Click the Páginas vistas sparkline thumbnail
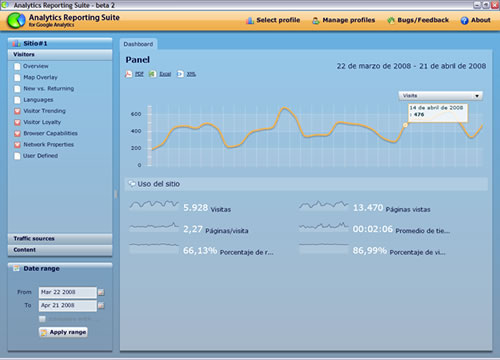The height and width of the screenshot is (360, 500). pos(324,205)
